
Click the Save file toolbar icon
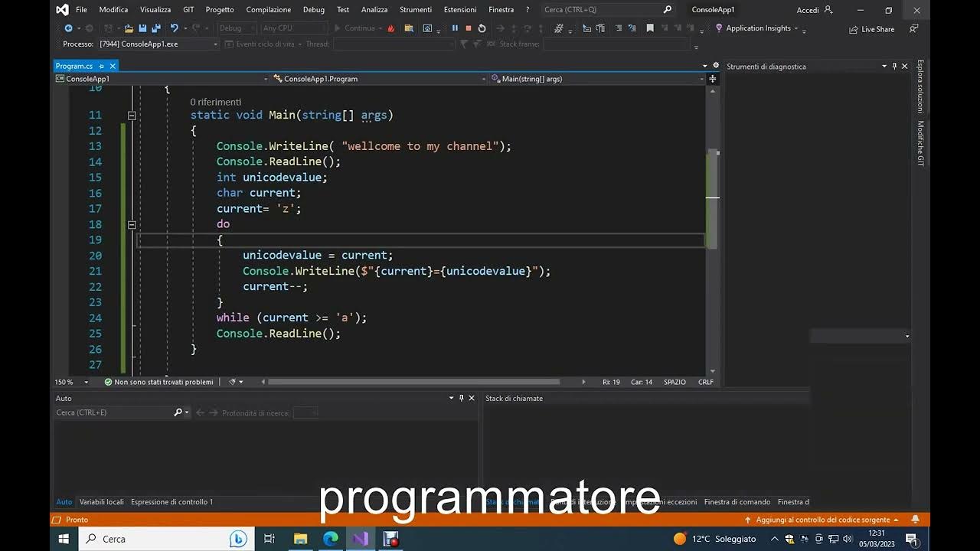142,28
